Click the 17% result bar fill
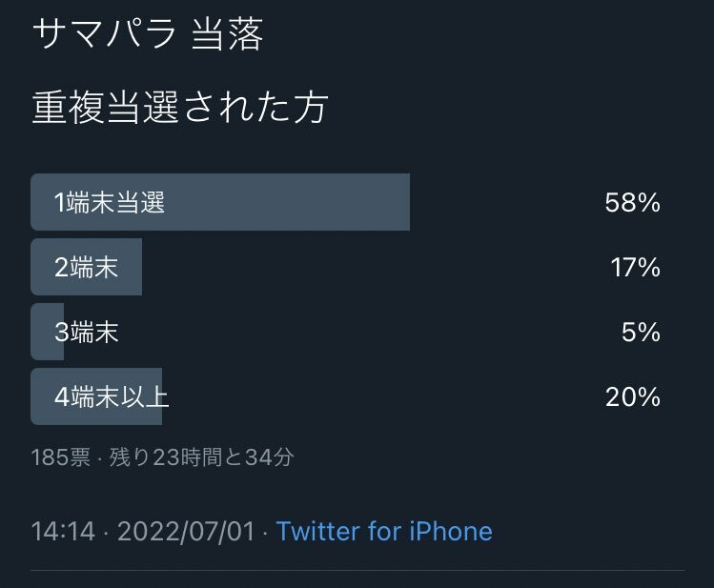Viewport: 714px width, 588px height. pos(86,267)
